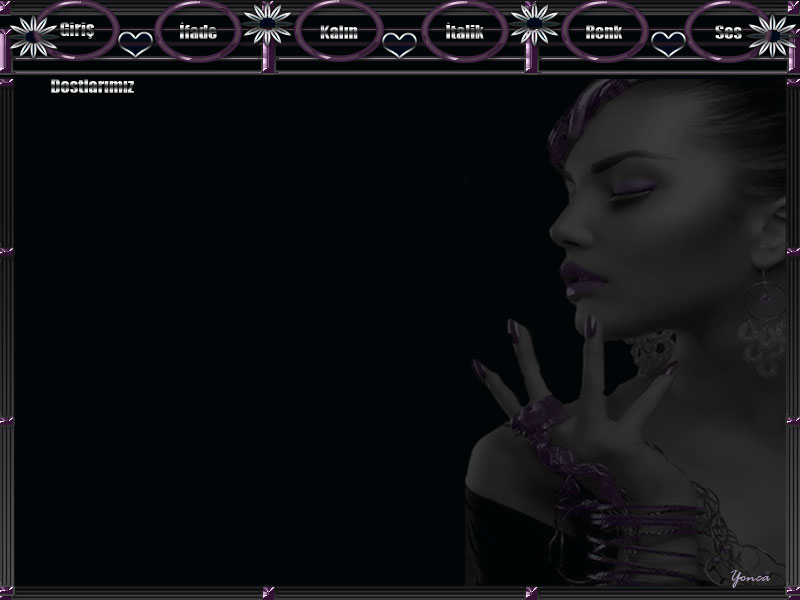Screen dimensions: 800x600
Task: Click the heart between Renk and Ses
Action: [667, 43]
